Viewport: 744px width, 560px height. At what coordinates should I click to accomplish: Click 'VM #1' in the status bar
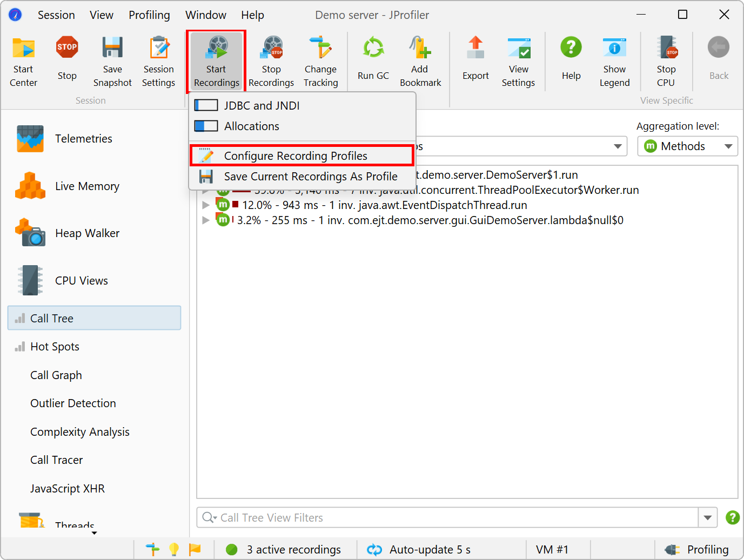coord(552,550)
